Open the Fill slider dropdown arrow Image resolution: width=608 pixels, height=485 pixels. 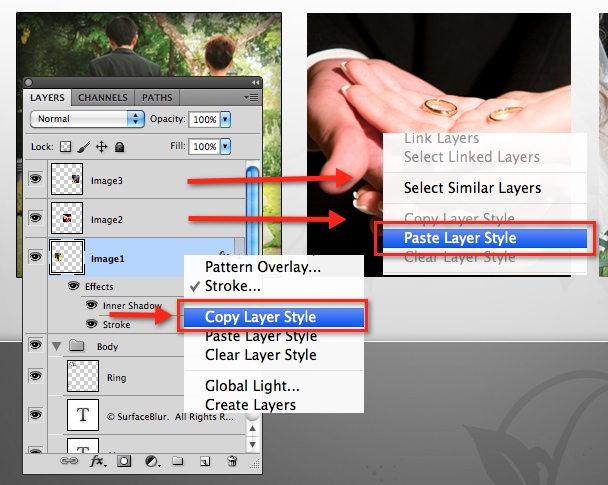tap(225, 146)
